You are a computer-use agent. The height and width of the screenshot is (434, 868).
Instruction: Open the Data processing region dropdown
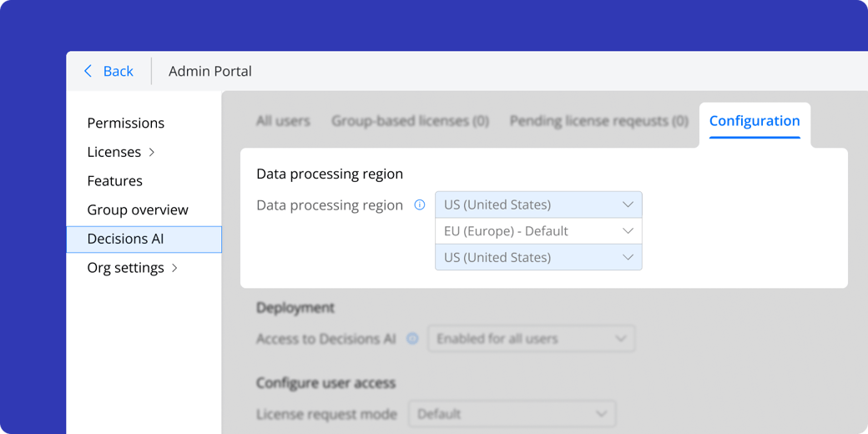(x=538, y=204)
